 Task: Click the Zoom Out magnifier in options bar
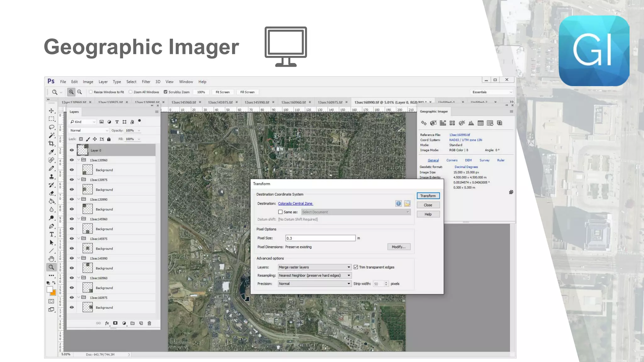click(x=80, y=92)
